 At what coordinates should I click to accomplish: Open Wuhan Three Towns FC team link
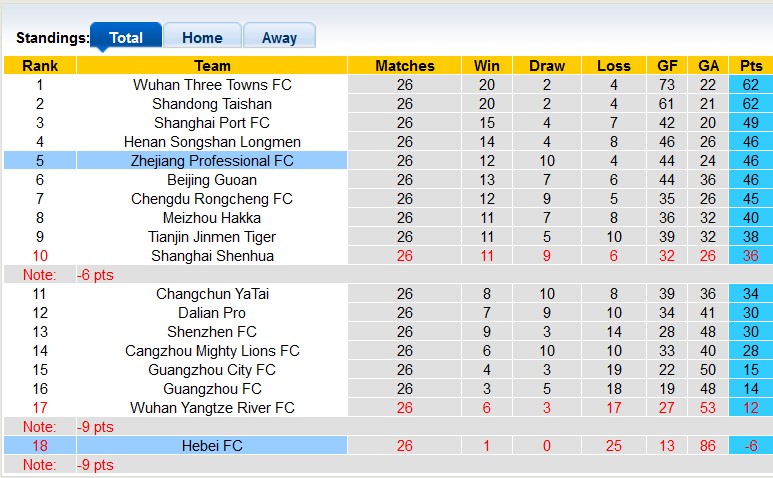click(212, 85)
